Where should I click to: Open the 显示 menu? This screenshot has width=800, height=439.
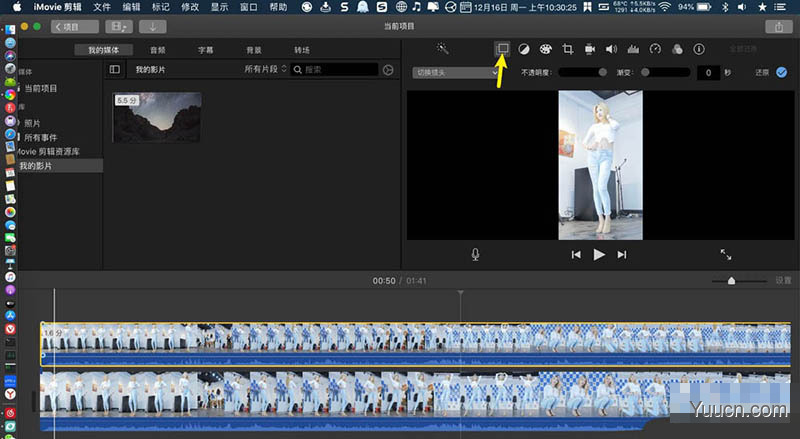[219, 7]
